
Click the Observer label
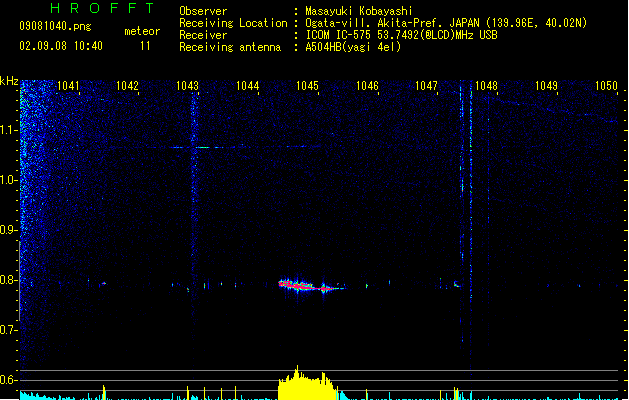[203, 11]
